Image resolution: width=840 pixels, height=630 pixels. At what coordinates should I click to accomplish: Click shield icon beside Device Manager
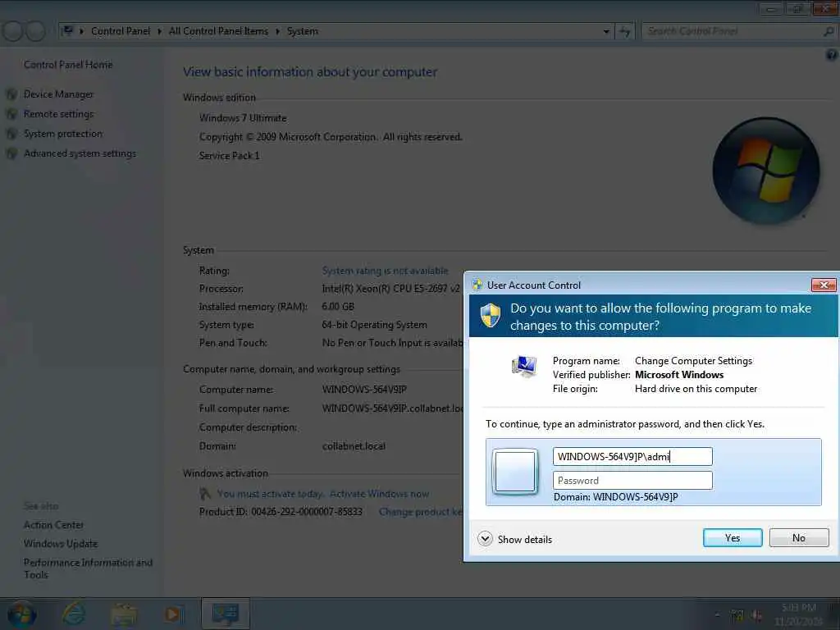[x=11, y=95]
